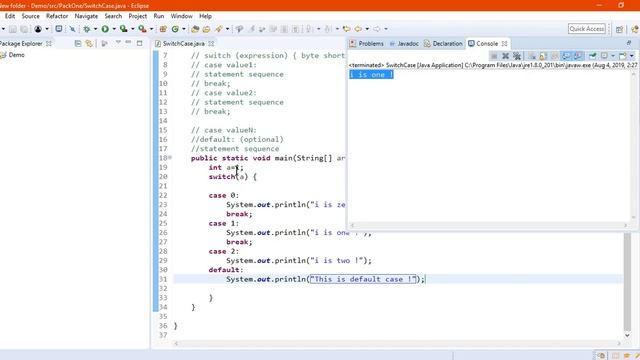Image resolution: width=640 pixels, height=360 pixels.
Task: Open the Navigate menu
Action: tap(86, 16)
